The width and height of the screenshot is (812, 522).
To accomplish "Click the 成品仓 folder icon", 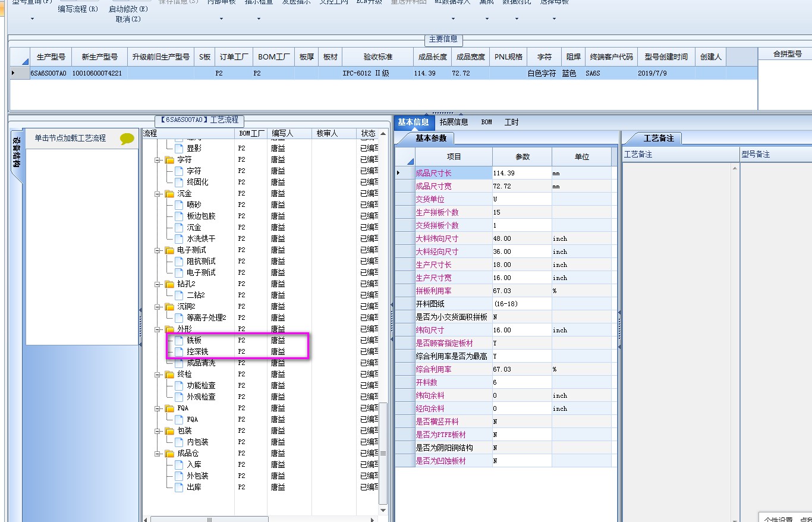I will 169,453.
